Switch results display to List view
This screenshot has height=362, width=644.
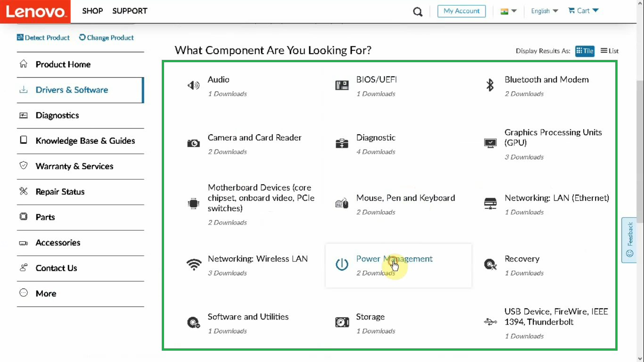(610, 51)
